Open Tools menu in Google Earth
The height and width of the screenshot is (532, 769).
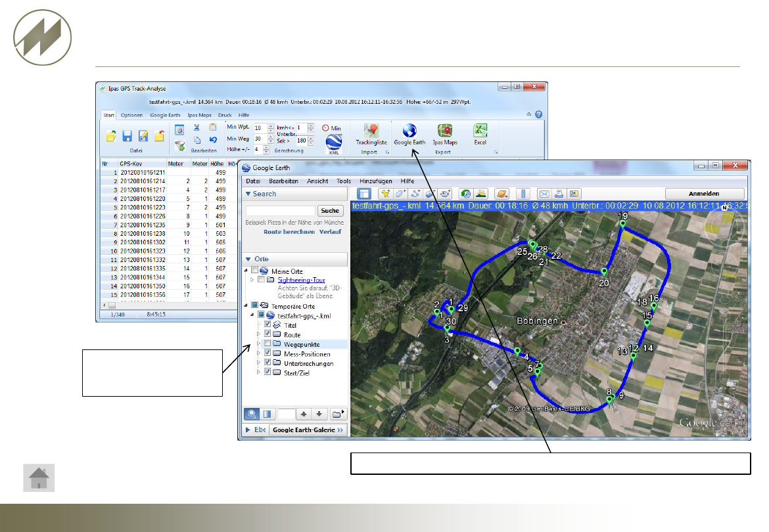(344, 181)
